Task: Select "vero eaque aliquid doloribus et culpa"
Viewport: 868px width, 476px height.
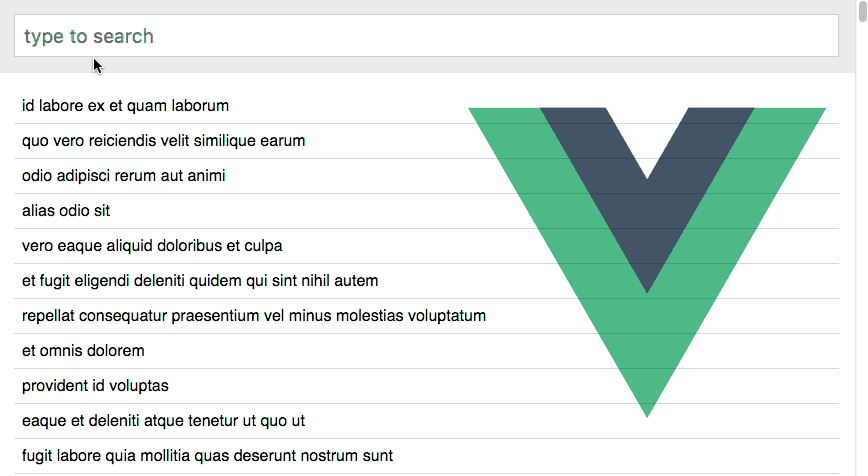Action: [152, 246]
